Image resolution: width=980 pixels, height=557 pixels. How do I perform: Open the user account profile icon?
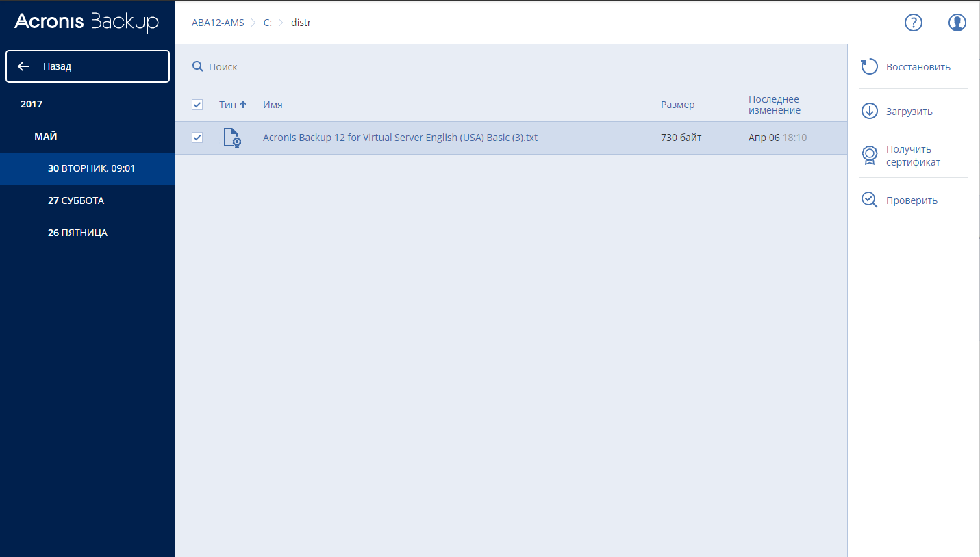(957, 23)
